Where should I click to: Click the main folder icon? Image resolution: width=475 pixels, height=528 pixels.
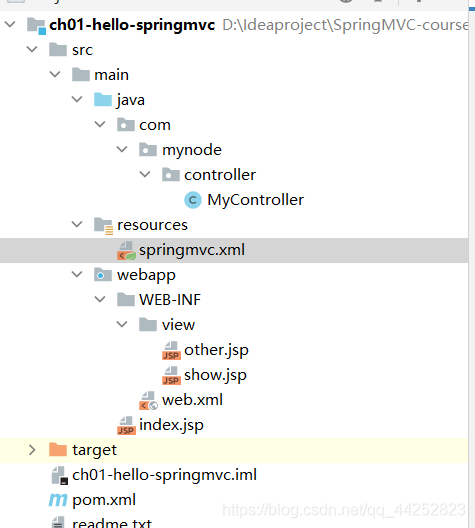pyautogui.click(x=81, y=74)
